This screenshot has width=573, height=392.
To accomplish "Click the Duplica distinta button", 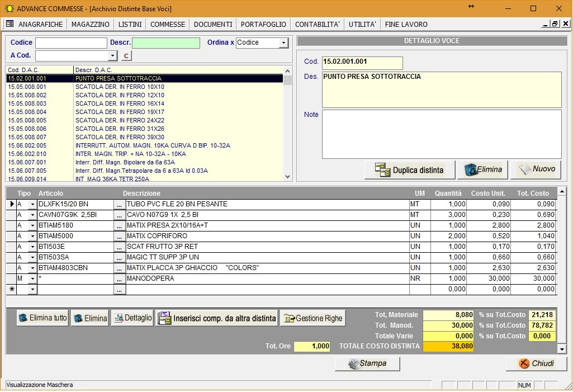I will click(410, 170).
